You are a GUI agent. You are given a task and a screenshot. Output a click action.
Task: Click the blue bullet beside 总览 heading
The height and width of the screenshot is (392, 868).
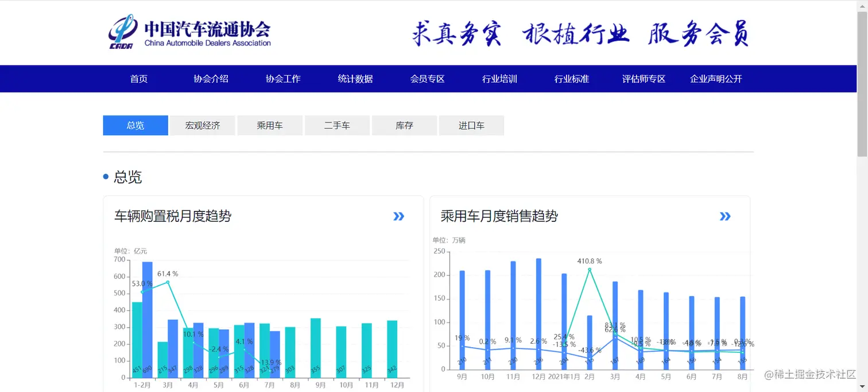pyautogui.click(x=105, y=176)
